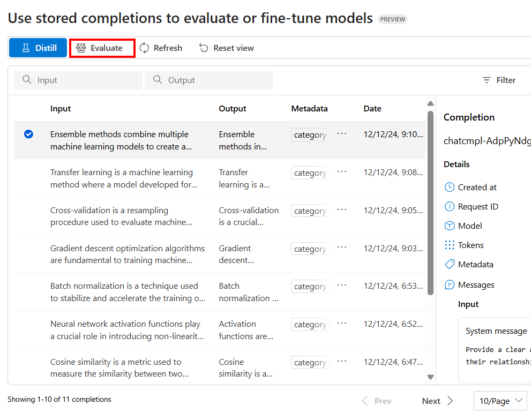Screen dimensions: 531x420
Task: Click the Distill flask icon
Action: pyautogui.click(x=25, y=48)
